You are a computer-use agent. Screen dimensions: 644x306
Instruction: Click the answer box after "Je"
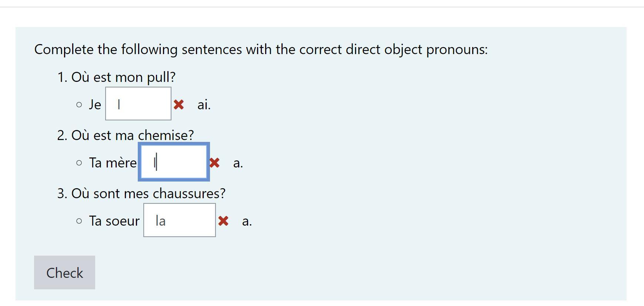[x=138, y=104]
